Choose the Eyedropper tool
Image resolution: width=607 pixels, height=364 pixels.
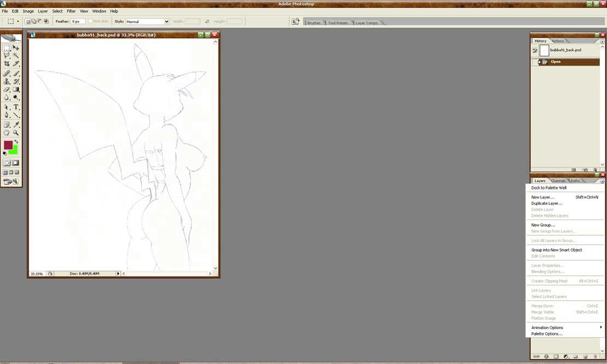click(16, 125)
